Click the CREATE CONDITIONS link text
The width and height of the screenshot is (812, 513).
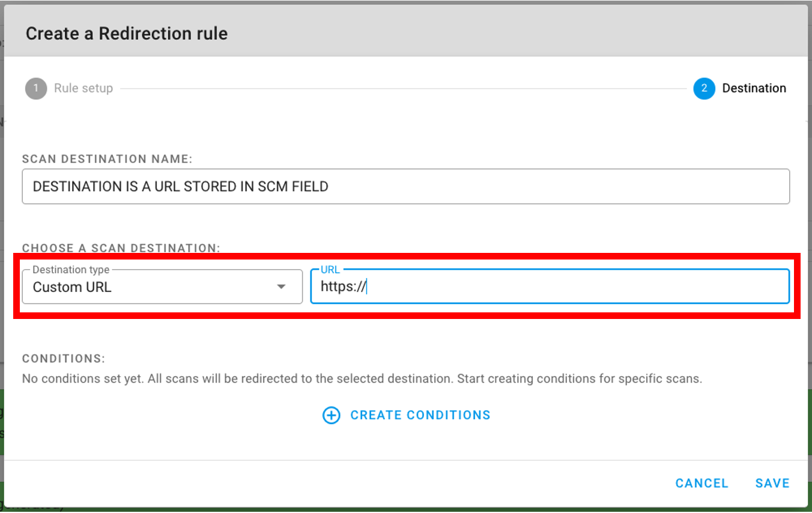[x=420, y=415]
